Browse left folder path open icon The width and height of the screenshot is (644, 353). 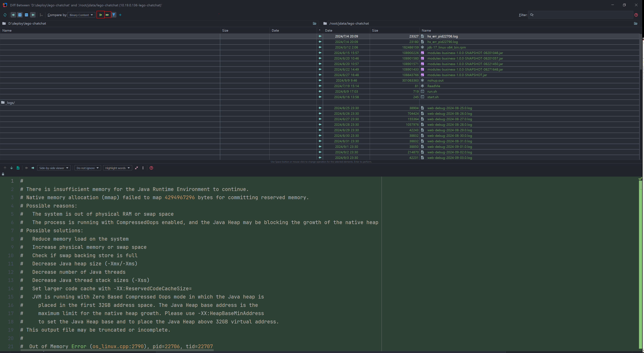tap(315, 24)
